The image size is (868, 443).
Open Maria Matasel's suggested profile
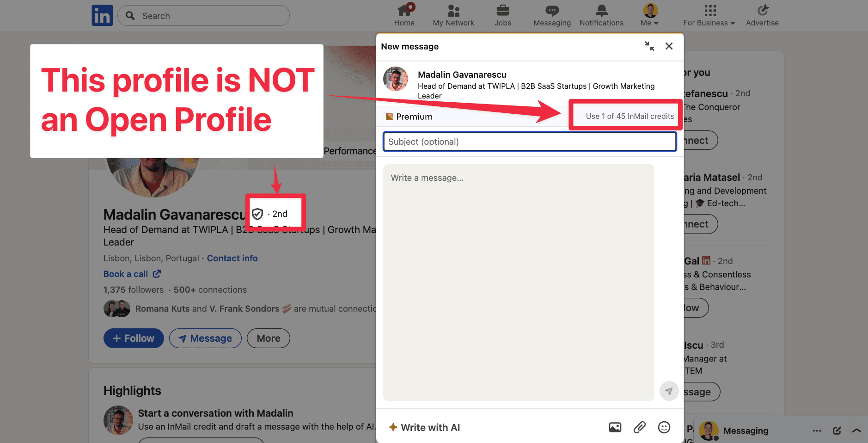712,178
